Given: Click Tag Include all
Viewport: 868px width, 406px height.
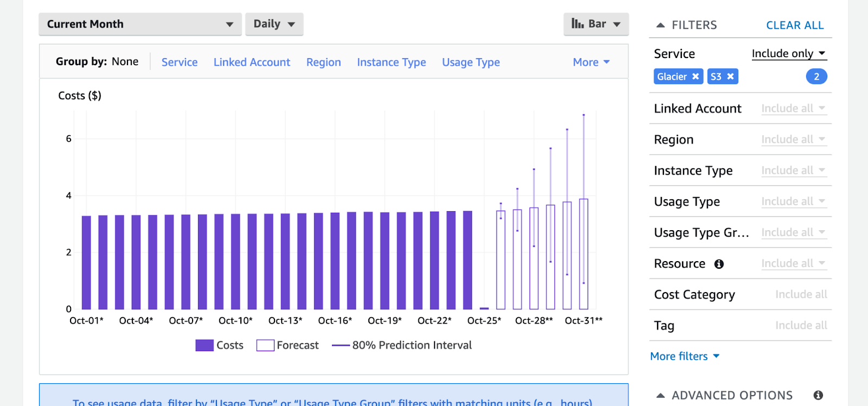Looking at the screenshot, I should coord(801,325).
